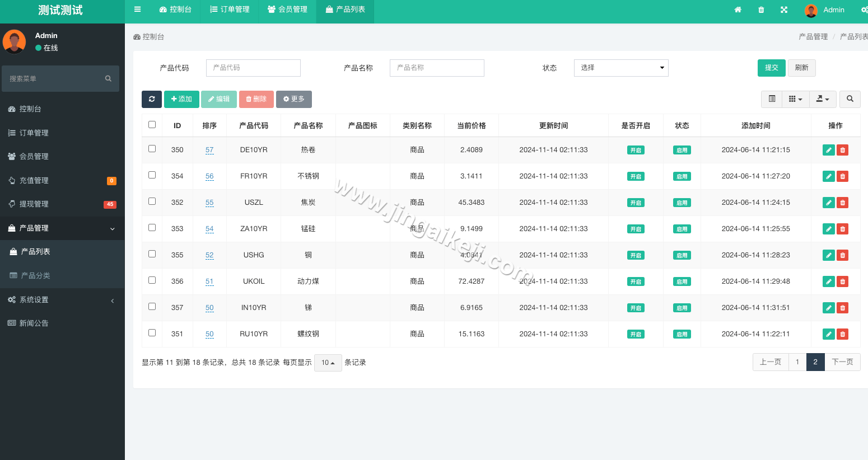Viewport: 868px width, 460px height.
Task: Click the 提现管理 badge showing 45
Action: pos(110,204)
